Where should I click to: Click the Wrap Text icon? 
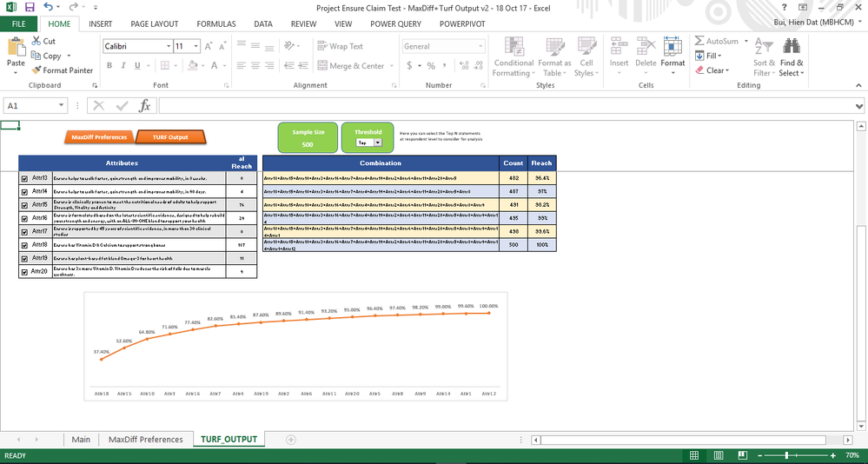(x=322, y=46)
